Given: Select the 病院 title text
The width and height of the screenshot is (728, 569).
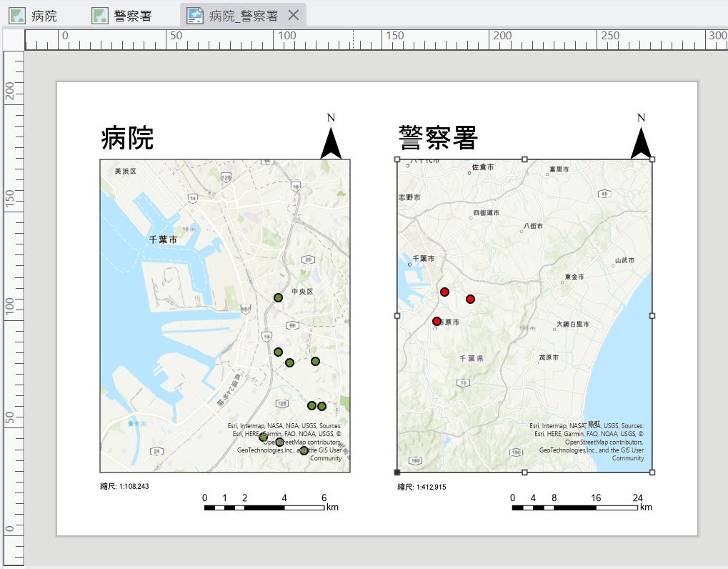Looking at the screenshot, I should click(x=127, y=138).
